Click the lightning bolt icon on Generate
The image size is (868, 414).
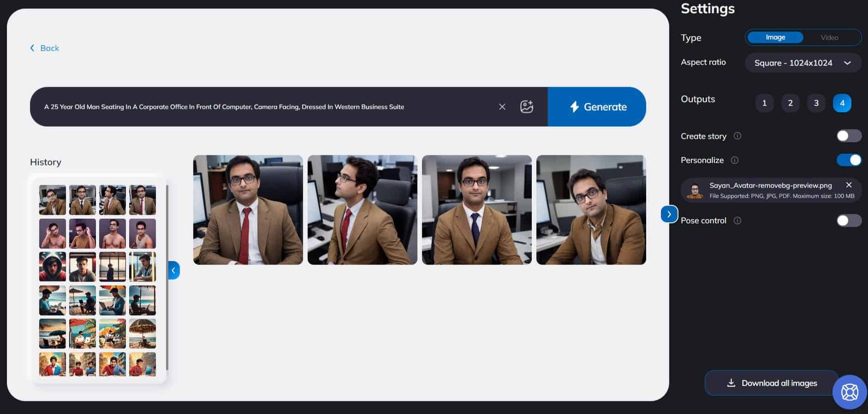[x=575, y=107]
